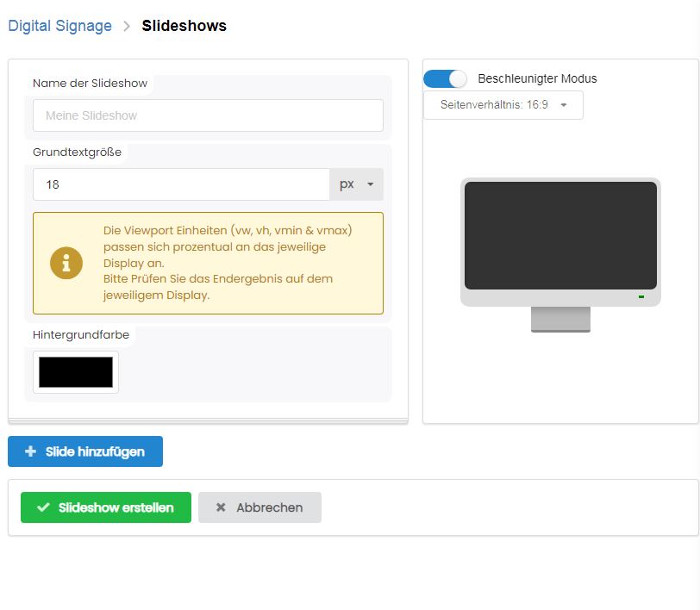
Task: Click the Grundtextgröße value field
Action: [181, 184]
